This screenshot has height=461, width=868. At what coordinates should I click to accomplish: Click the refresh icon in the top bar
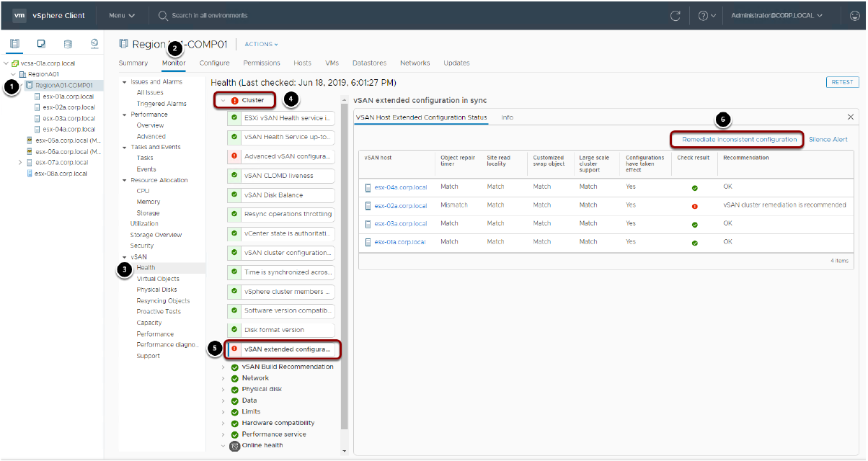tap(676, 15)
